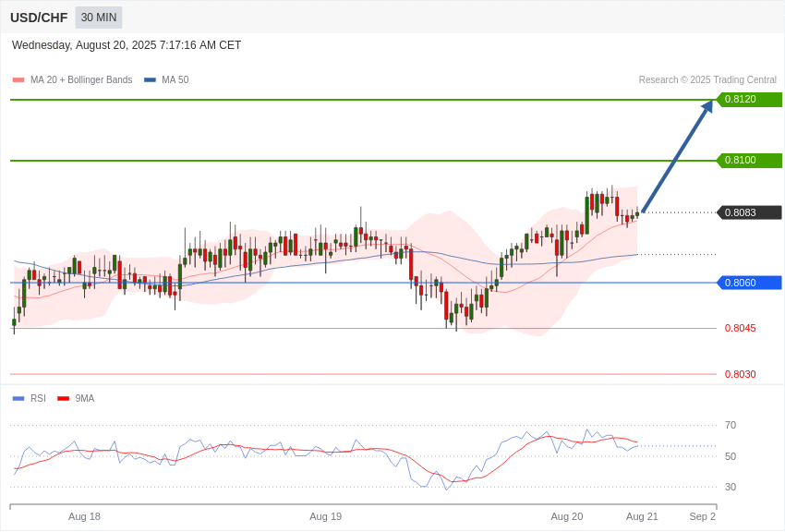Click the 0.8083 current price tag
This screenshot has height=532, width=785.
[749, 212]
